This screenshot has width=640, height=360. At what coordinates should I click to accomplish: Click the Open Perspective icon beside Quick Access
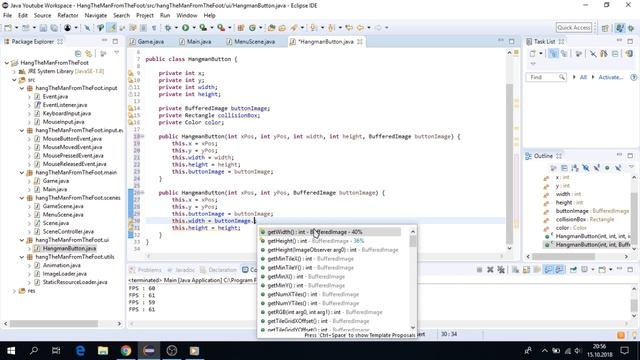click(605, 28)
